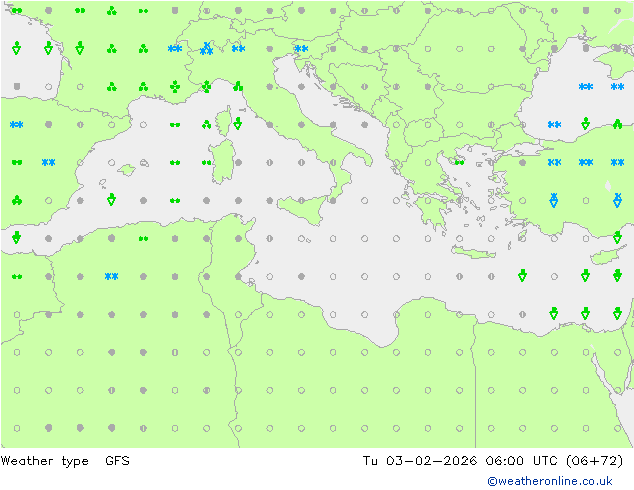Select the green shower icon east of Corsica
The image size is (634, 490).
point(238,124)
